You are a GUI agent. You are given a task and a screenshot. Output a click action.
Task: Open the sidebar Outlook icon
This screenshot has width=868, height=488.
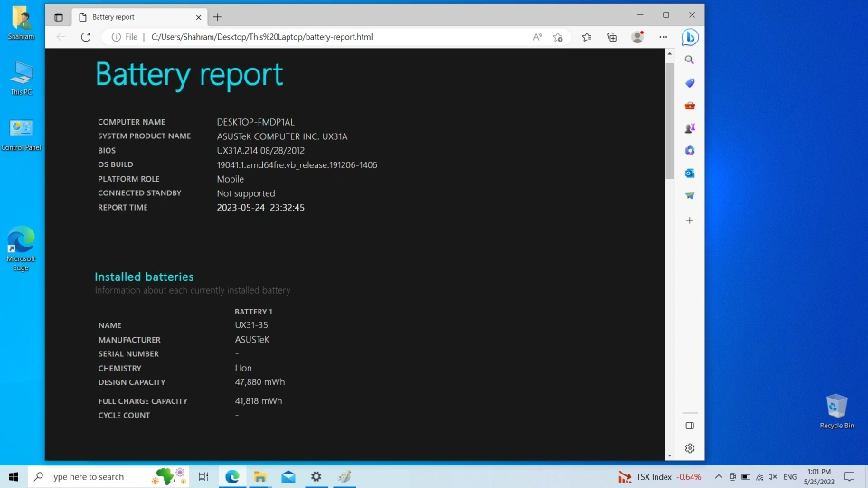[690, 174]
